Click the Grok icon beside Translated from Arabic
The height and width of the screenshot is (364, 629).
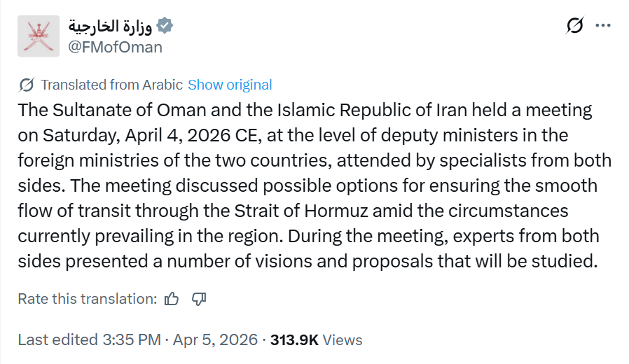(x=27, y=85)
